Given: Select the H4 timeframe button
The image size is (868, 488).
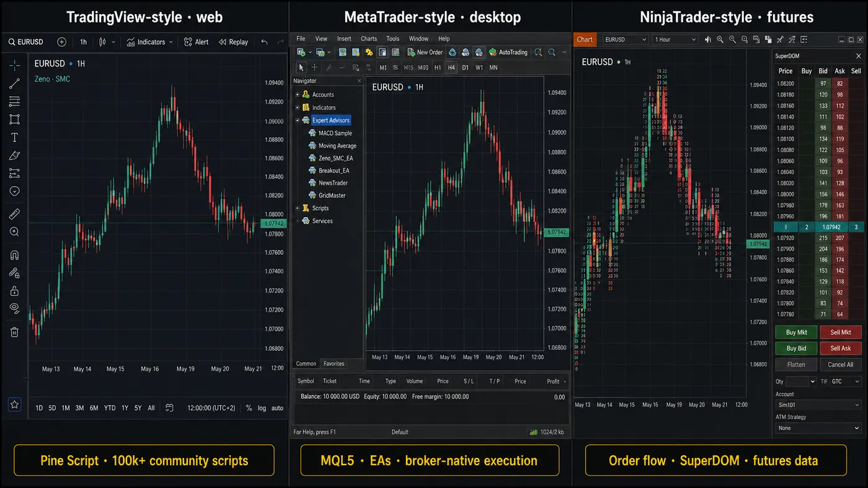Looking at the screenshot, I should pyautogui.click(x=451, y=68).
